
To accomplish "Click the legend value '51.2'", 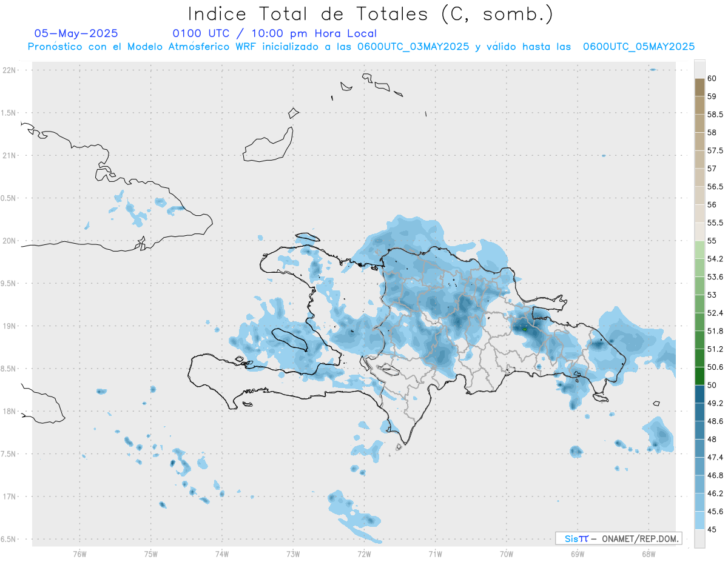I will (715, 349).
